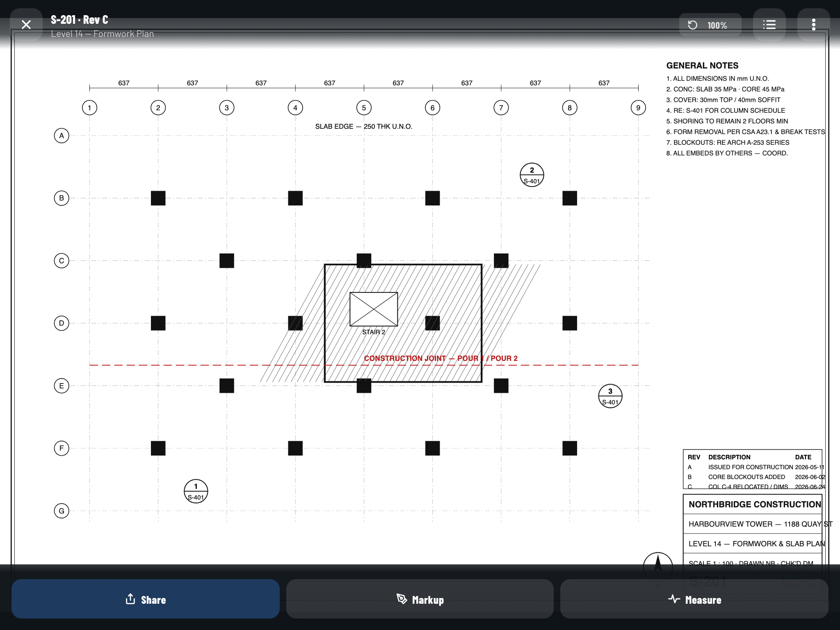Tap grid bubble 1

[x=89, y=108]
